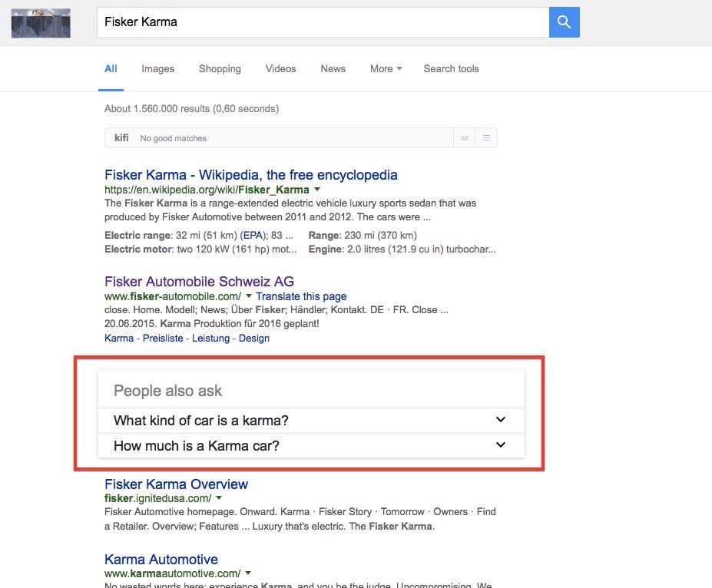Switch to the Shopping tab
712x588 pixels.
pos(220,69)
